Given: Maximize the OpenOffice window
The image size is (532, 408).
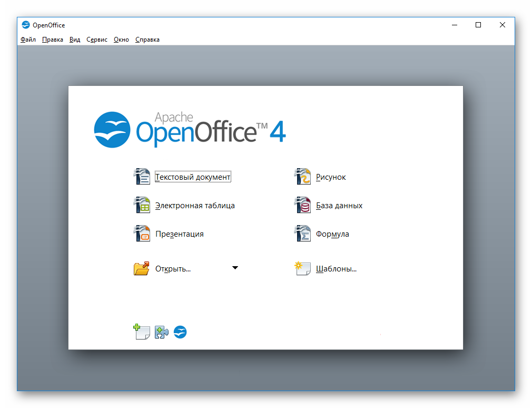Looking at the screenshot, I should coord(478,25).
